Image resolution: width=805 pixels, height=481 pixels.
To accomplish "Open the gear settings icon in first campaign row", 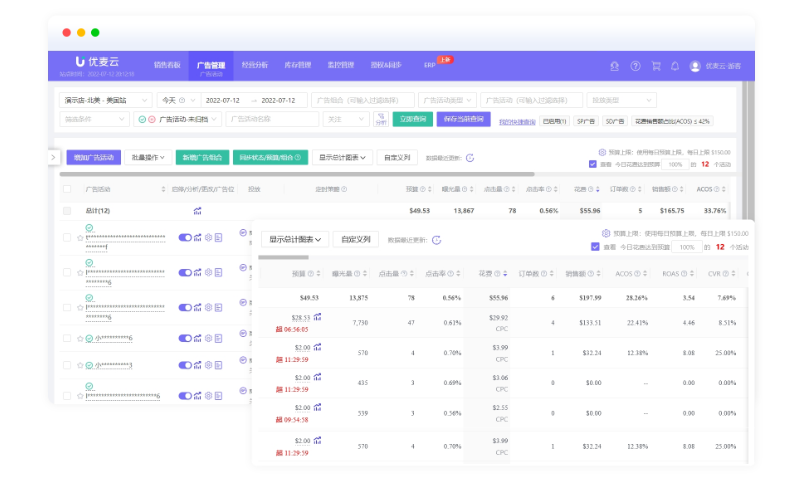I will coord(208,238).
